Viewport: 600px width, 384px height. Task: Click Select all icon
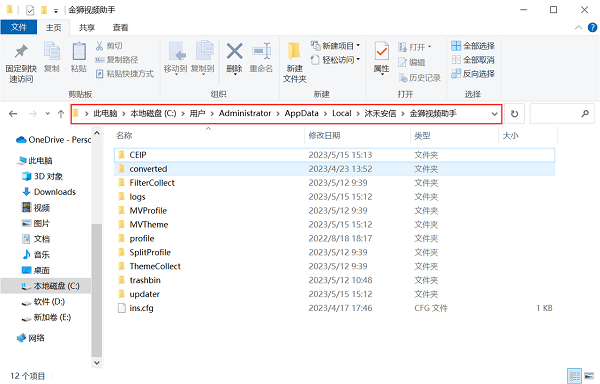[x=456, y=46]
